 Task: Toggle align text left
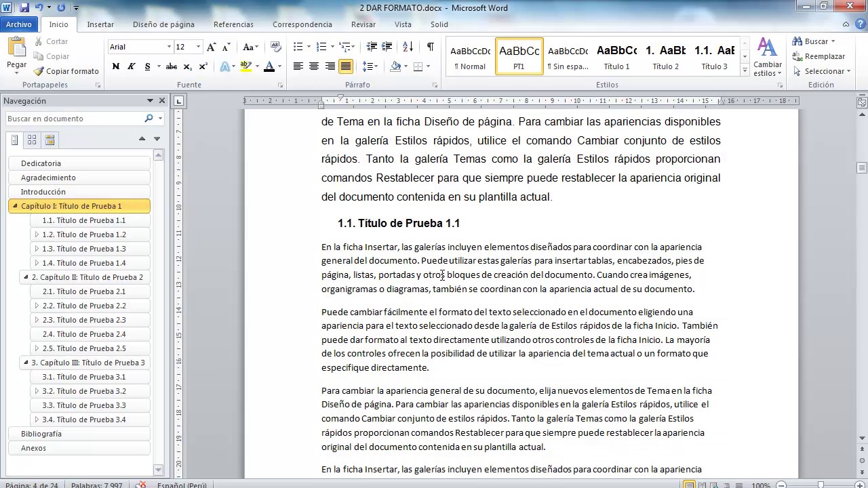pyautogui.click(x=298, y=66)
